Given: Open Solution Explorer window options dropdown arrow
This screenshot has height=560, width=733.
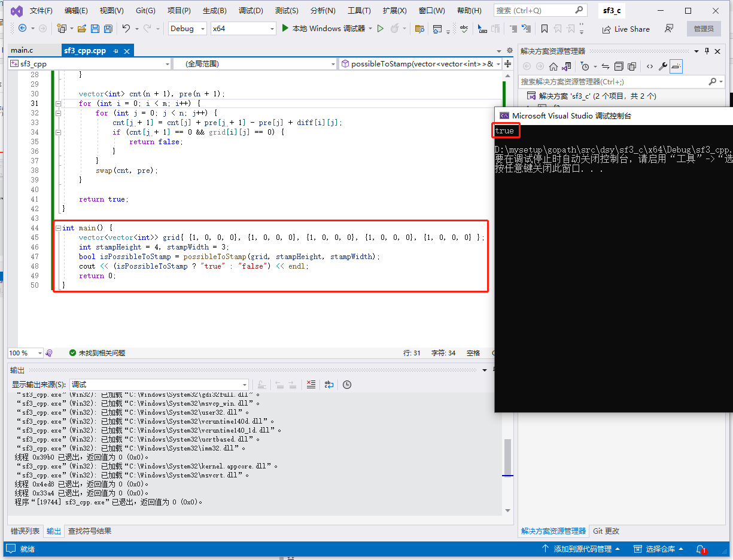Looking at the screenshot, I should click(x=696, y=51).
